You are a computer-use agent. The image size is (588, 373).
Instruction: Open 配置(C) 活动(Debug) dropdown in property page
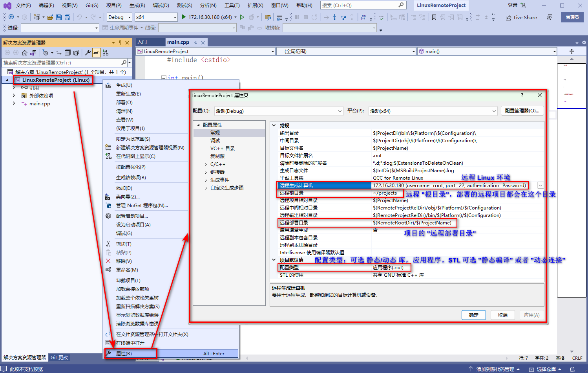pos(279,111)
